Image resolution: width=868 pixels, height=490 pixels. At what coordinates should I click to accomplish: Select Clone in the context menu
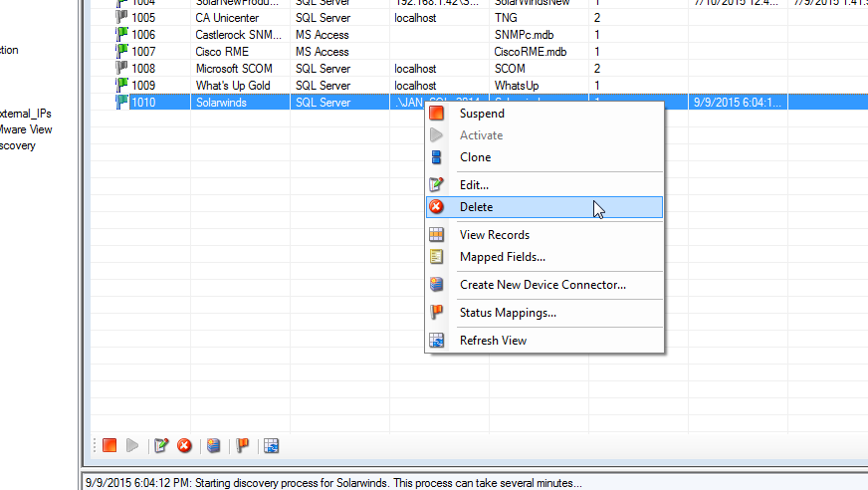(475, 157)
